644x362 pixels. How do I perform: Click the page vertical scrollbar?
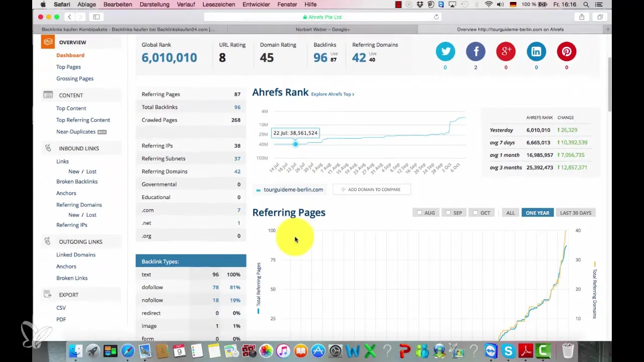[x=610, y=84]
